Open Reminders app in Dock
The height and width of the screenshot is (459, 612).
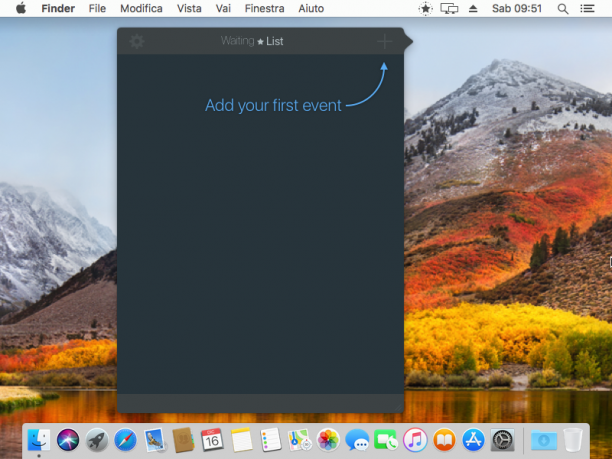270,440
